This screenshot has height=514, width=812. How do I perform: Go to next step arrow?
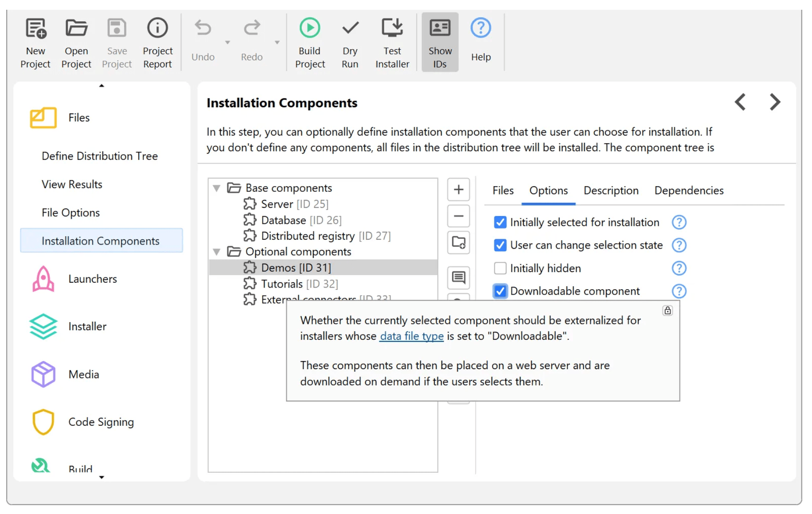tap(775, 102)
